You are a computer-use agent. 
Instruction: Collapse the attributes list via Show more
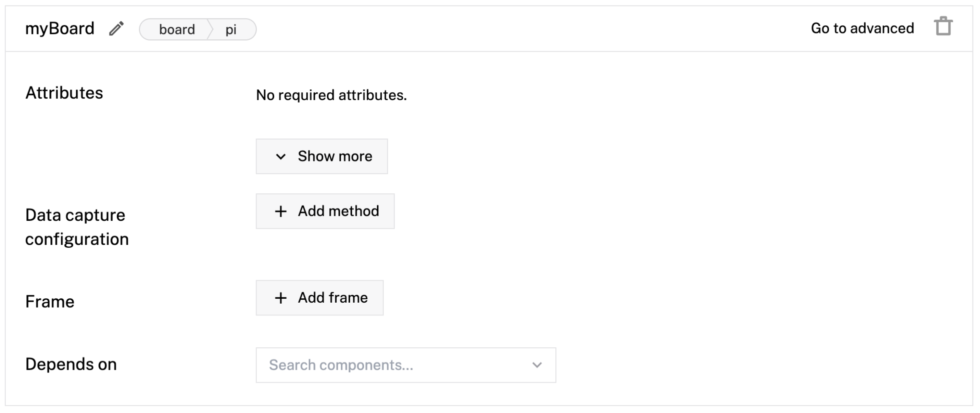(322, 156)
